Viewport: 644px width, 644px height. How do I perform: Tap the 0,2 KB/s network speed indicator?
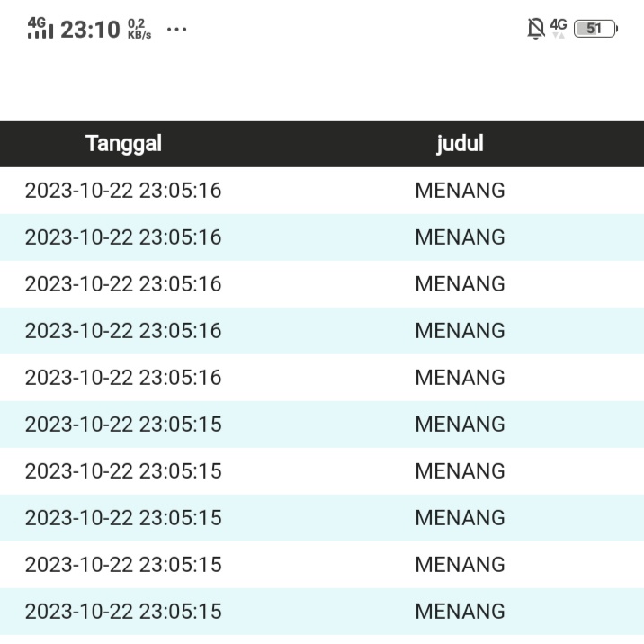tap(139, 29)
